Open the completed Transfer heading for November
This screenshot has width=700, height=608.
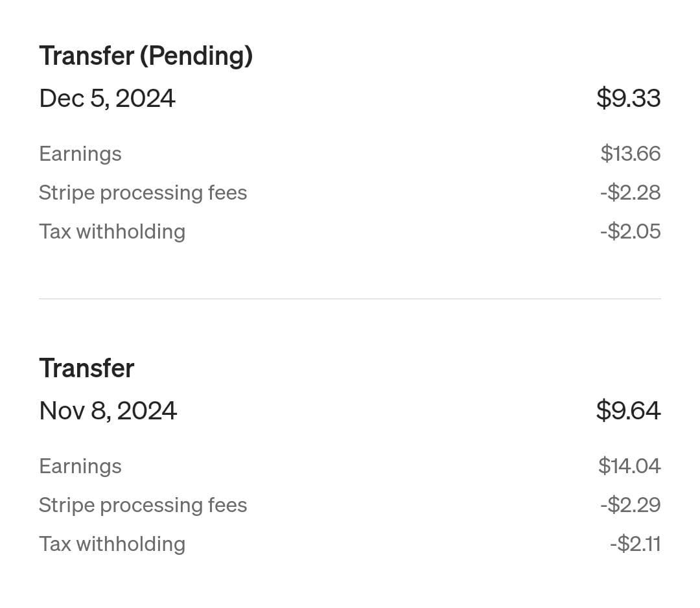pos(86,368)
